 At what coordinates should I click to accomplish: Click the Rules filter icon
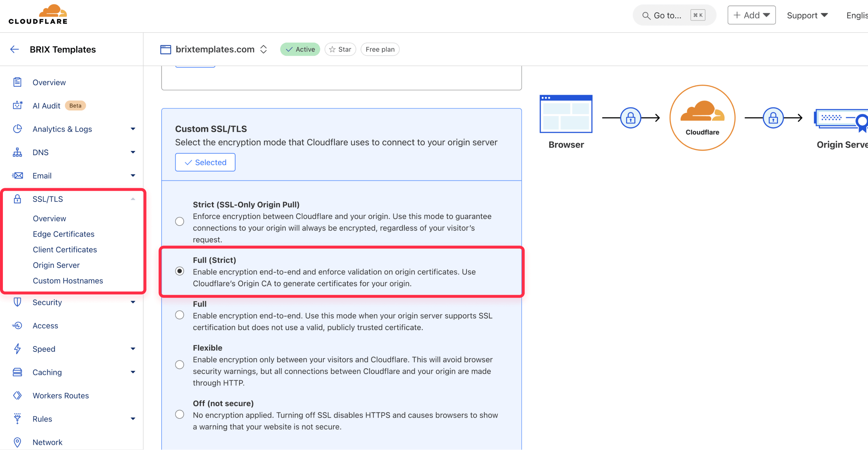click(x=17, y=419)
